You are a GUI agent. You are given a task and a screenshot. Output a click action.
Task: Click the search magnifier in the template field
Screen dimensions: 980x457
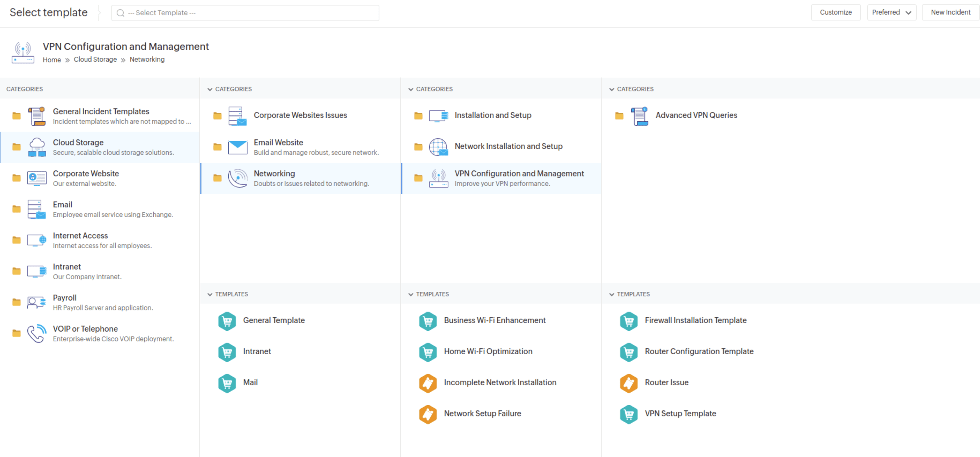120,12
